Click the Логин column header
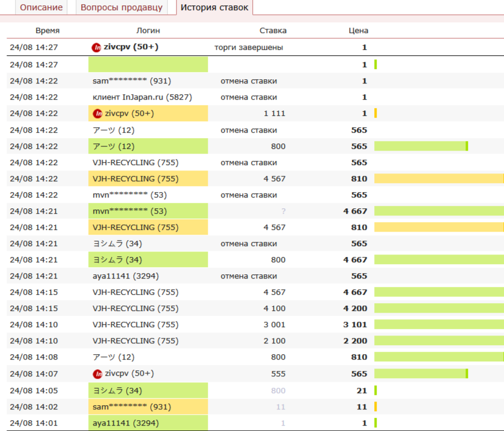The width and height of the screenshot is (504, 431). (148, 31)
